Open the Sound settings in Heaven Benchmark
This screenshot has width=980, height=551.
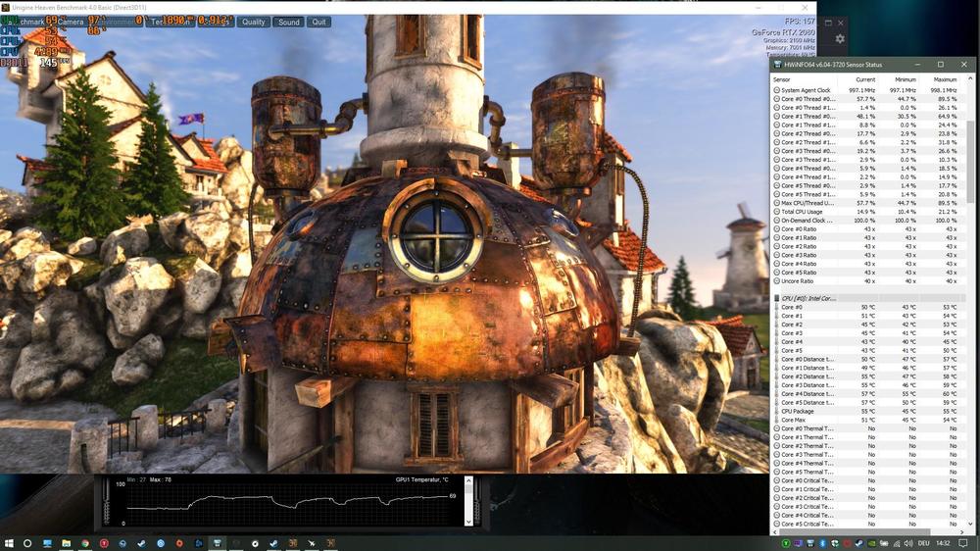pyautogui.click(x=288, y=22)
